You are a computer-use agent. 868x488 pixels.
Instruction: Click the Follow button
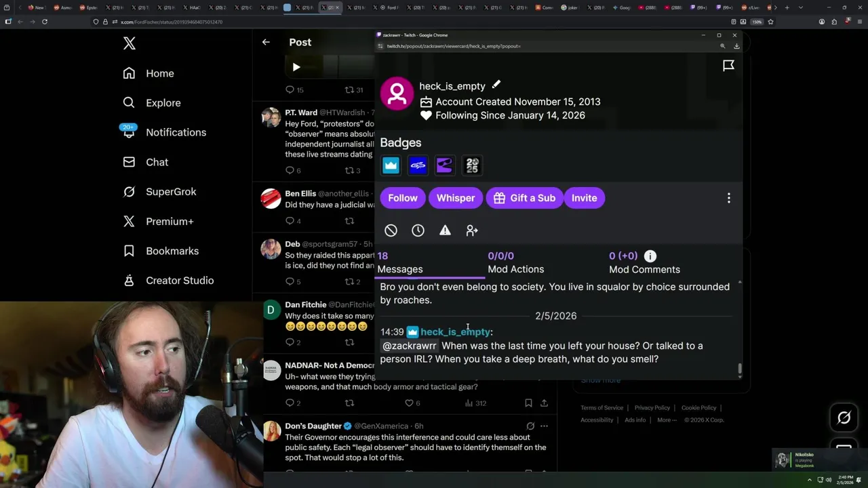403,198
